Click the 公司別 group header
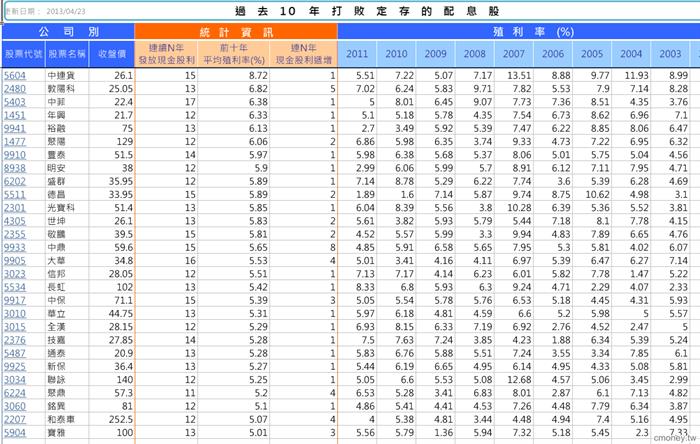 (x=68, y=32)
